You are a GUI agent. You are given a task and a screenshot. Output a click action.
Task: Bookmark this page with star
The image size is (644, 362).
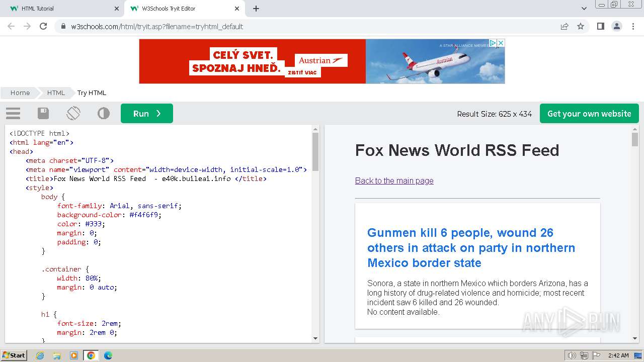point(581,26)
